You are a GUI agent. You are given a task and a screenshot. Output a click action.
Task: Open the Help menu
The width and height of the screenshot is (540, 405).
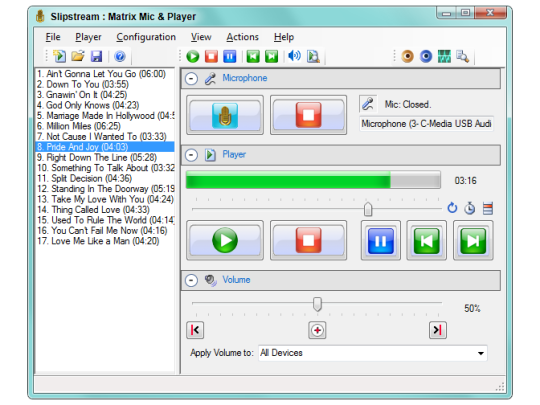[x=284, y=37]
